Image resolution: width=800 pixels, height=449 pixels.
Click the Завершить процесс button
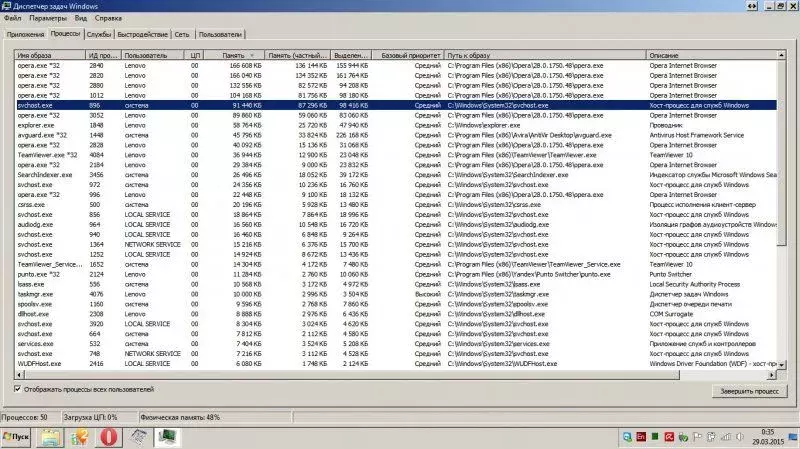pos(749,391)
